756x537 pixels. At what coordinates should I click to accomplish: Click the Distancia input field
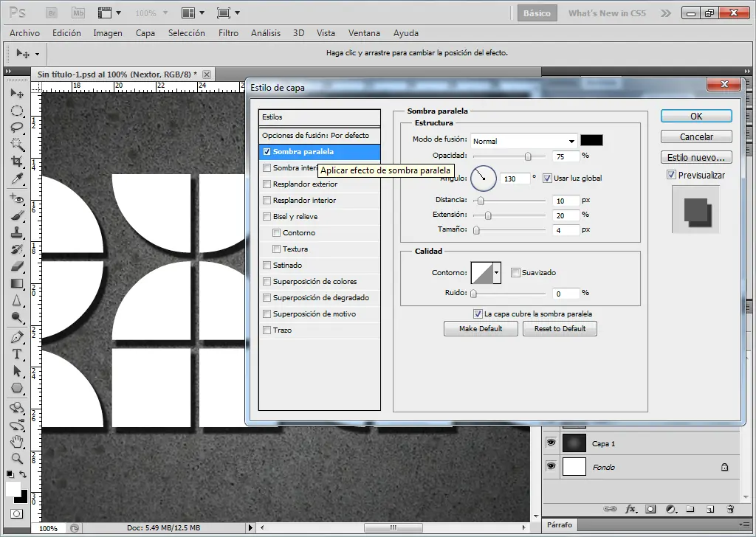click(566, 201)
